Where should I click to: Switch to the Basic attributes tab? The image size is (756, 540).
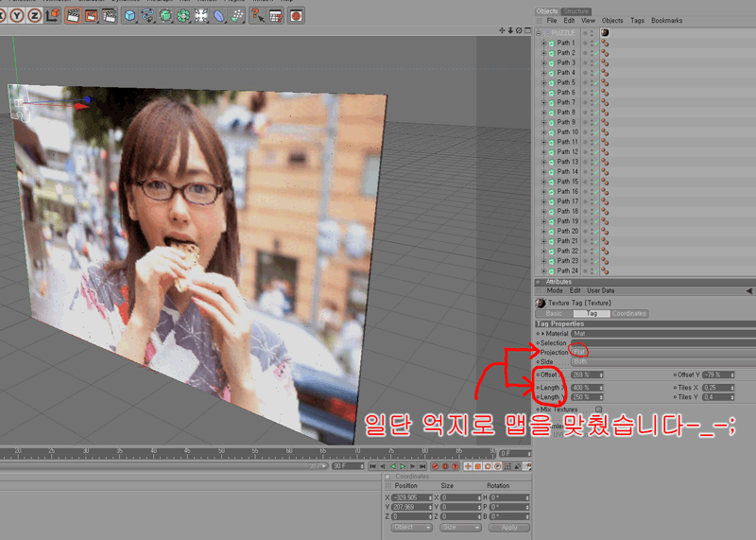point(554,314)
